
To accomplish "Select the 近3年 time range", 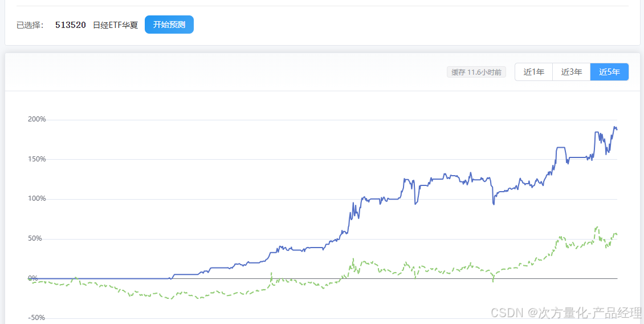I will tap(571, 72).
